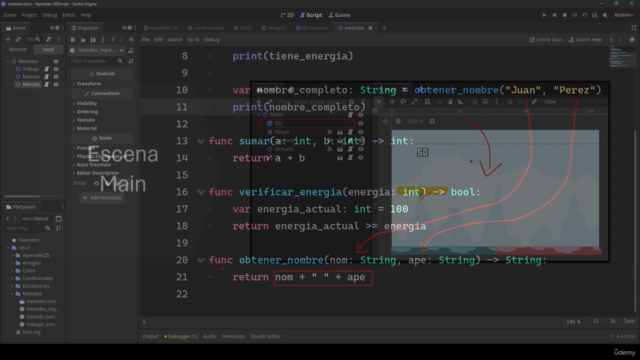Viewport: 640px width, 360px height.
Task: Open the diccionarios scene tab
Action: (312, 28)
